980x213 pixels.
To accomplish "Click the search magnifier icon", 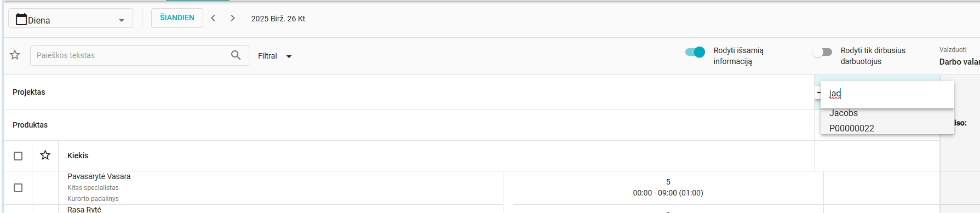I will pos(236,55).
